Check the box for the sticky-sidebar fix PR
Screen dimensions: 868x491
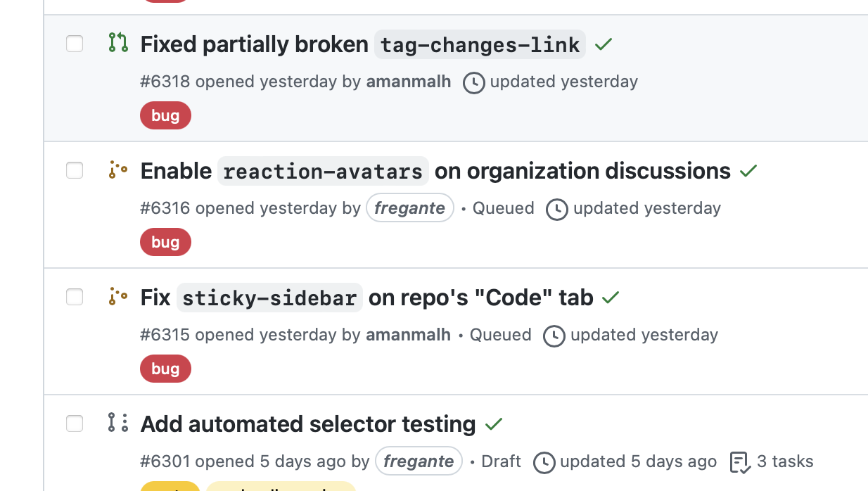click(x=74, y=297)
